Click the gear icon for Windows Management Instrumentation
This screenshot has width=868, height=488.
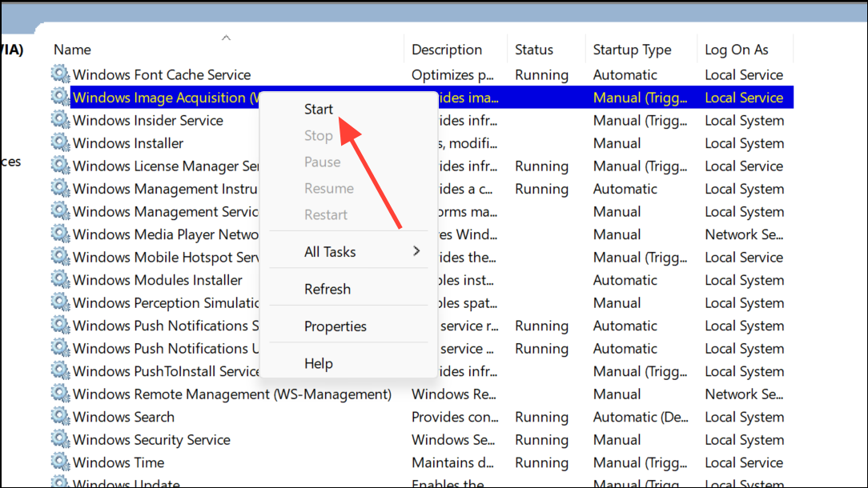pos(60,187)
